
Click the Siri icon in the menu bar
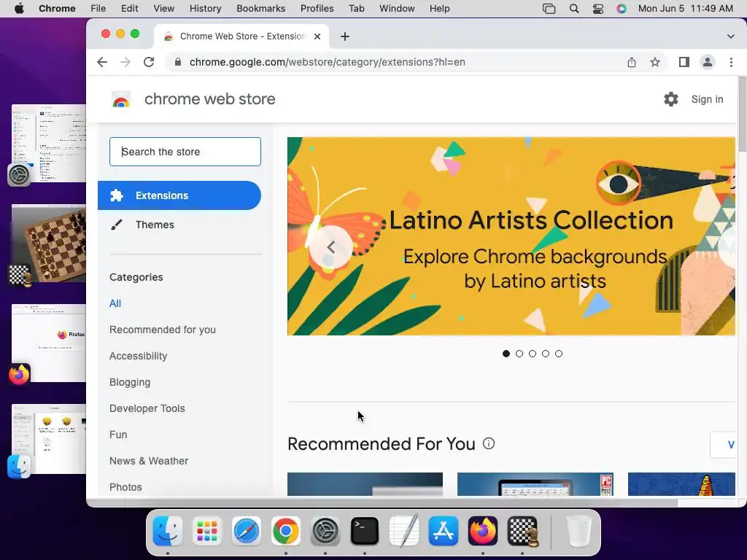pos(622,9)
